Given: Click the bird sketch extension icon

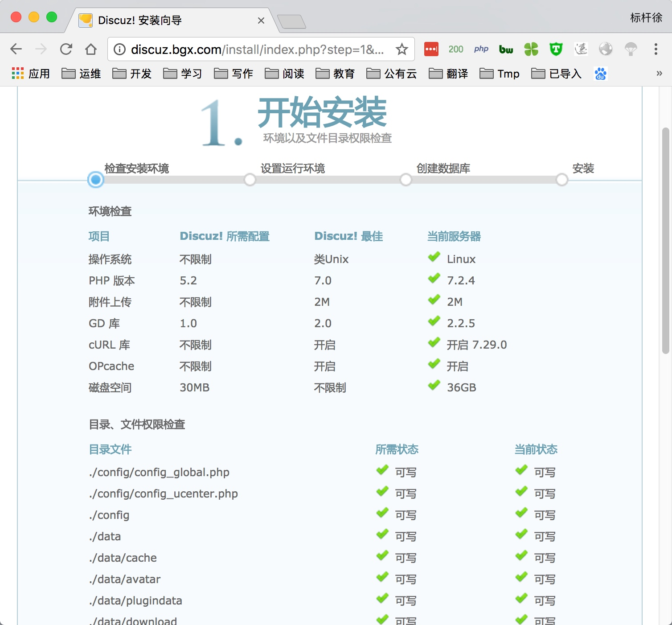Looking at the screenshot, I should [581, 49].
